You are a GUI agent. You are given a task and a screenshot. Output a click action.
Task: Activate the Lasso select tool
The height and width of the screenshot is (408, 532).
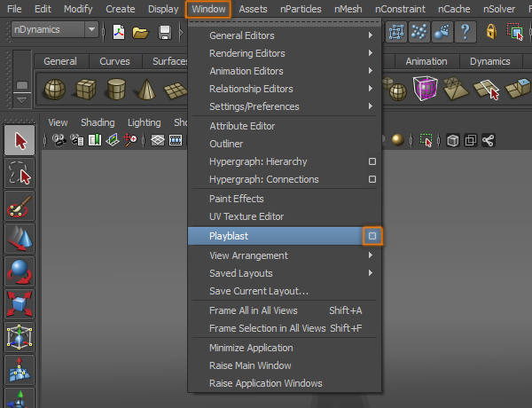[20, 173]
